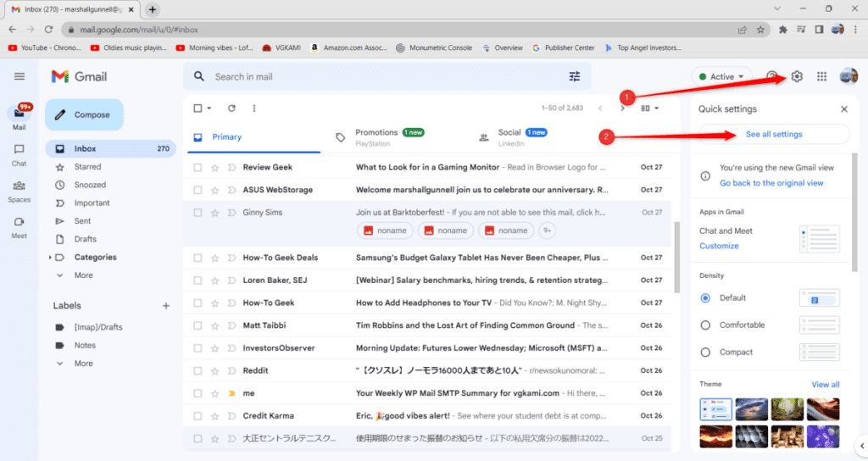This screenshot has width=868, height=461.
Task: Select the purple theme thumbnail
Action: click(822, 436)
